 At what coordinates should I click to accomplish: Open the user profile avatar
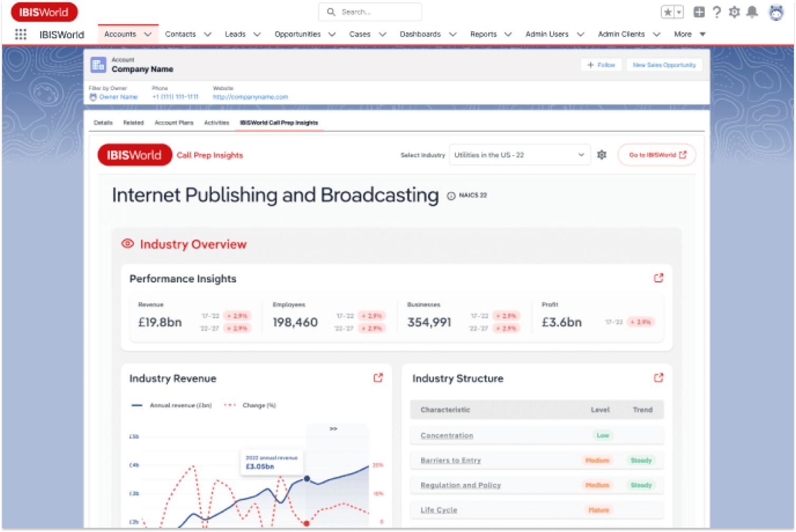click(x=776, y=12)
